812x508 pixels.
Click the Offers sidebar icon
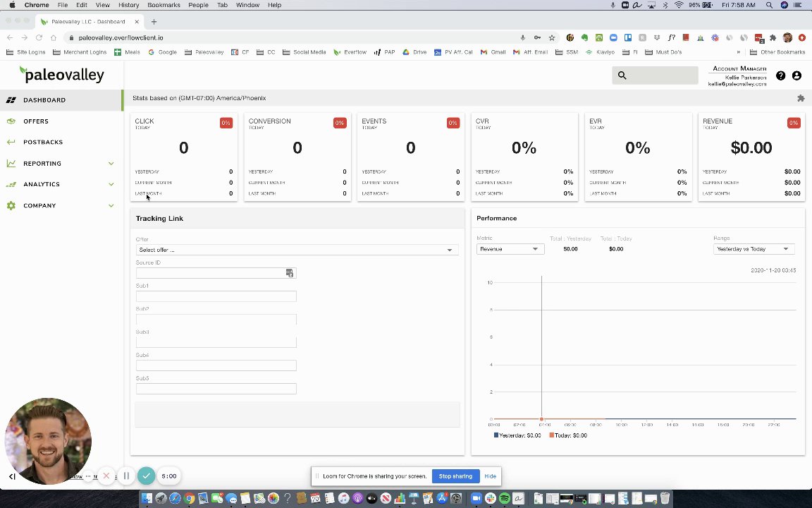coord(11,121)
